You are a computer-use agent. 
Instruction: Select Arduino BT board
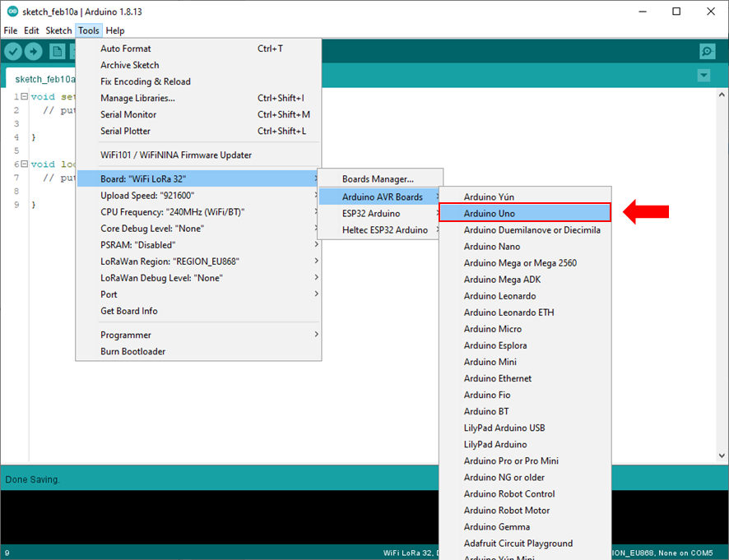click(x=525, y=411)
